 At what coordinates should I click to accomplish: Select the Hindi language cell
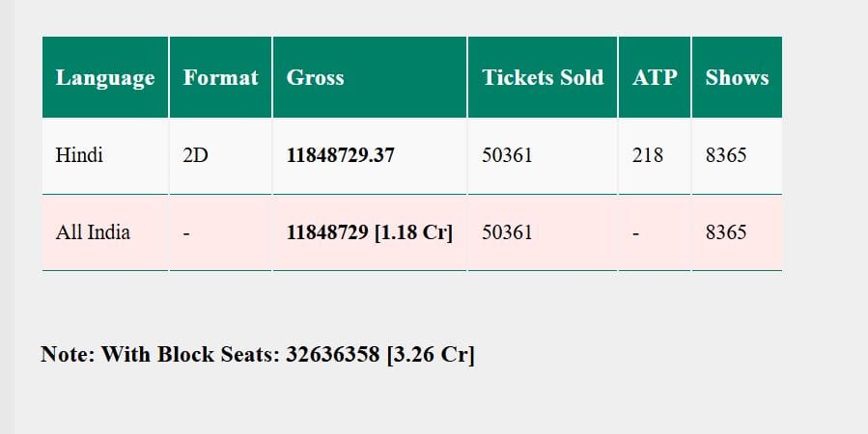[80, 155]
